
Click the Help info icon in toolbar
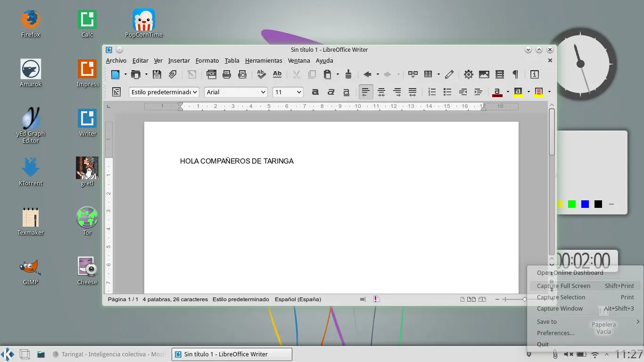[535, 74]
